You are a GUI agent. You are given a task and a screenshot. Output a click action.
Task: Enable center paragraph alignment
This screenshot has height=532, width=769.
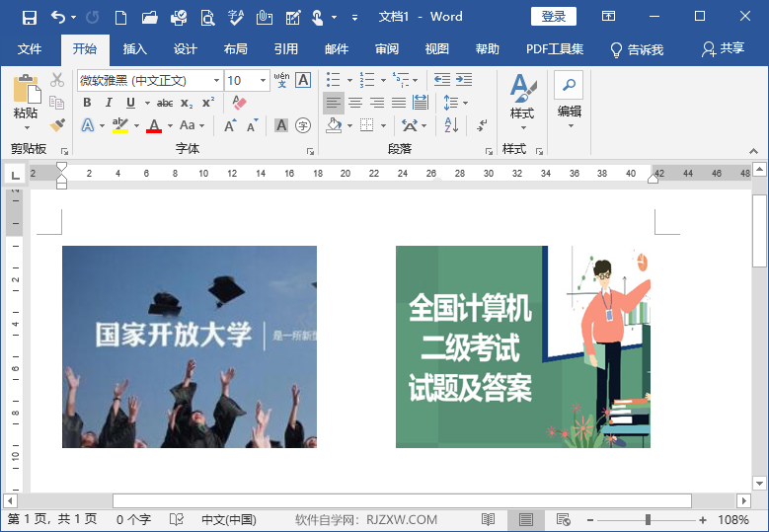354,103
